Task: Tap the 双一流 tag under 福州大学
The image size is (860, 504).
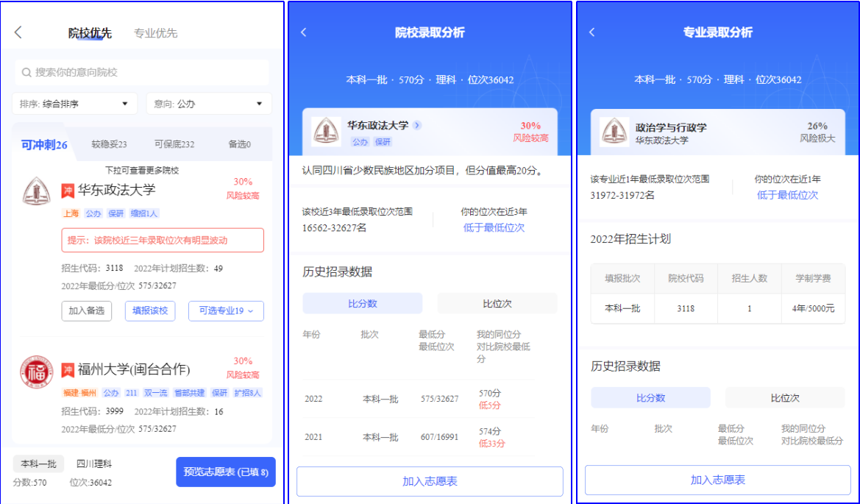Action: 156,393
